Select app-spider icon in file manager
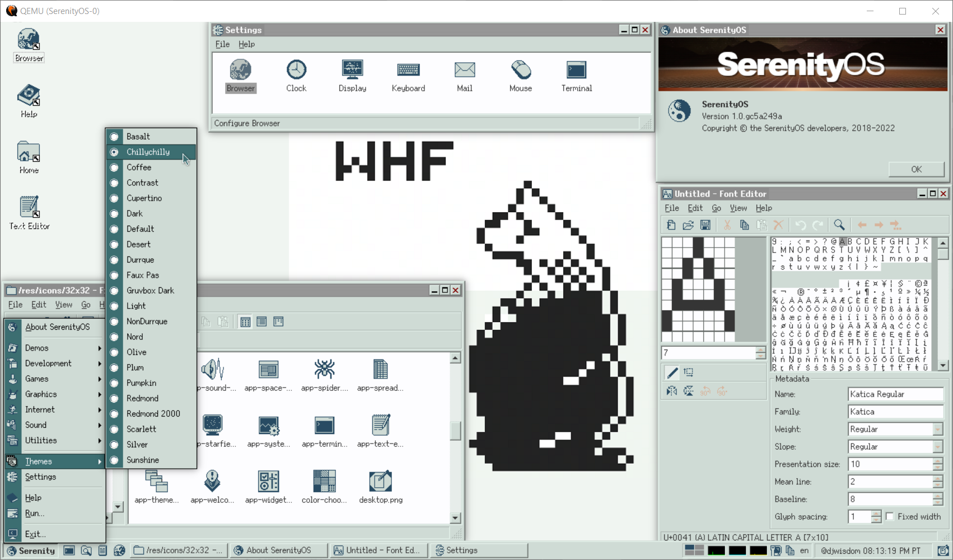 (324, 375)
